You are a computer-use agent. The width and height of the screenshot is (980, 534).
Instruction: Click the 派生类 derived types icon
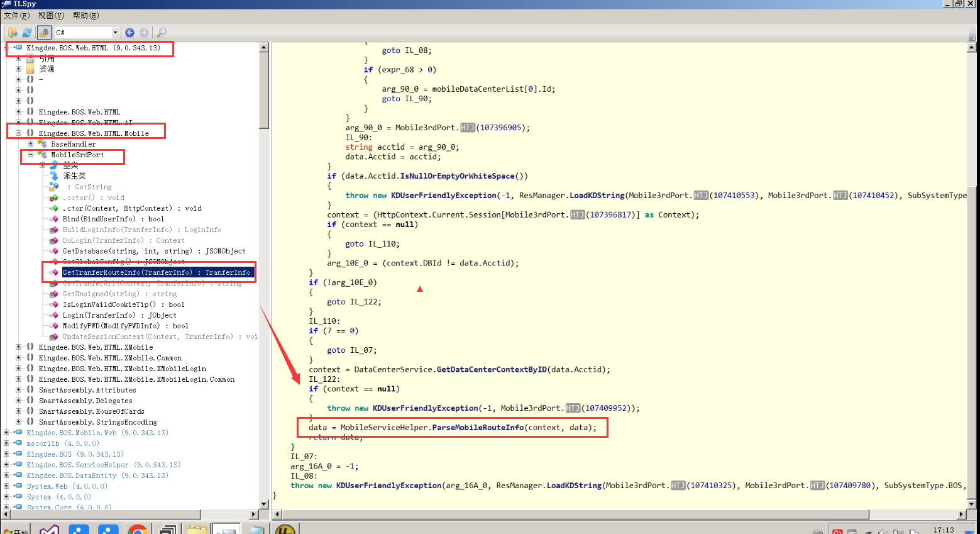tap(54, 176)
